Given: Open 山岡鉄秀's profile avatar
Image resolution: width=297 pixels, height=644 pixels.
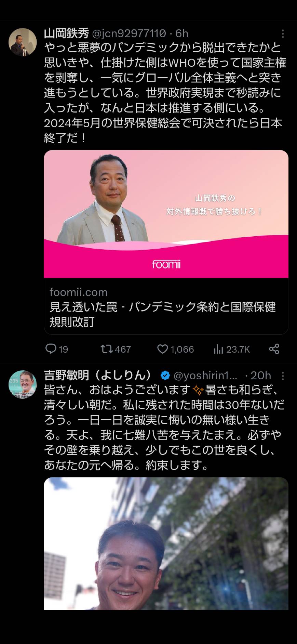Looking at the screenshot, I should click(x=23, y=42).
